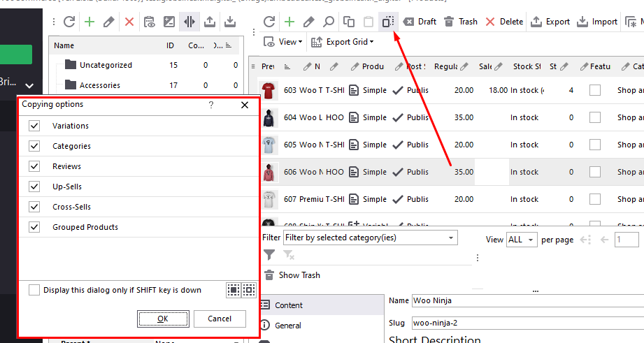Viewport: 644px width, 343px height.
Task: Edit product using pencil icon in products toolbar
Action: tap(309, 22)
